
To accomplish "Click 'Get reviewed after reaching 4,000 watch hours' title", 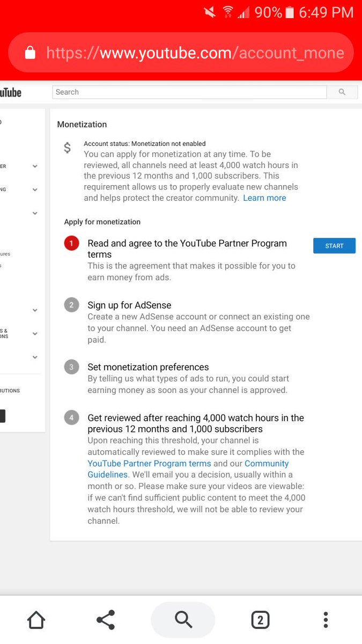I will click(196, 423).
